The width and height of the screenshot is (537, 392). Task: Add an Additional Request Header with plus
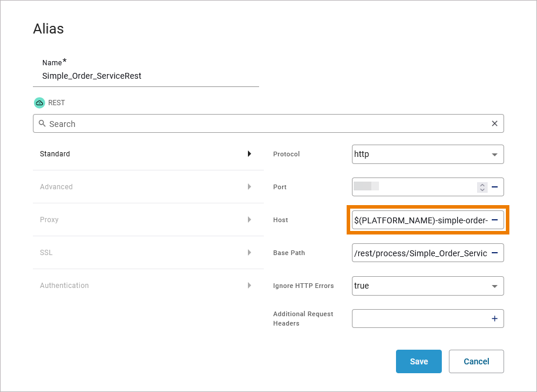(x=495, y=319)
